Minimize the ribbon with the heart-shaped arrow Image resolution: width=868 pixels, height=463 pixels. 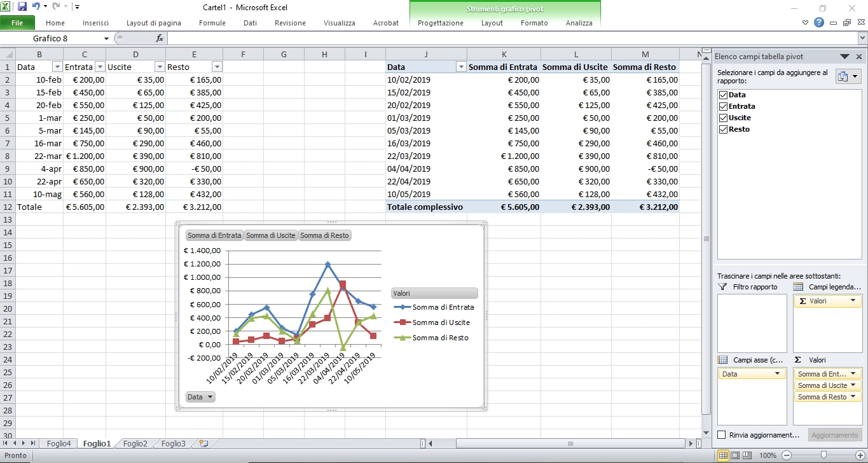(x=806, y=23)
